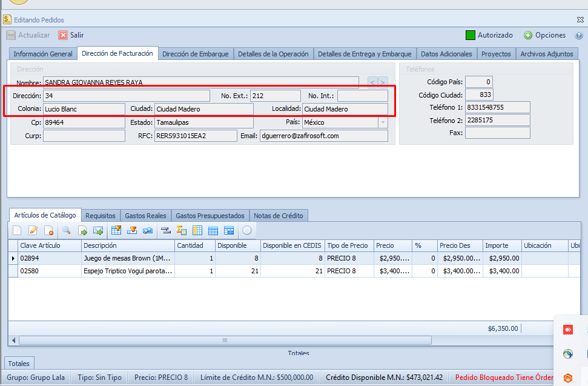Click the green Autorizado status square
The height and width of the screenshot is (386, 588).
(x=471, y=35)
